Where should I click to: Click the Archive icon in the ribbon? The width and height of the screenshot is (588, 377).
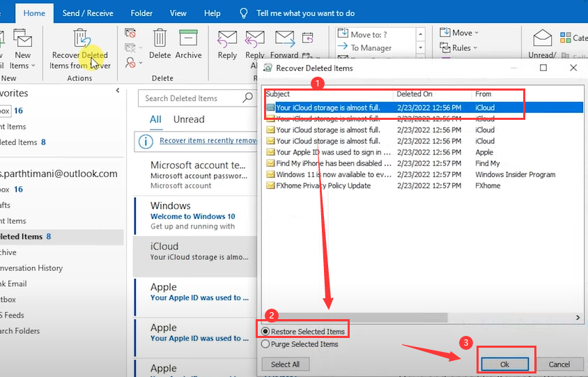188,38
